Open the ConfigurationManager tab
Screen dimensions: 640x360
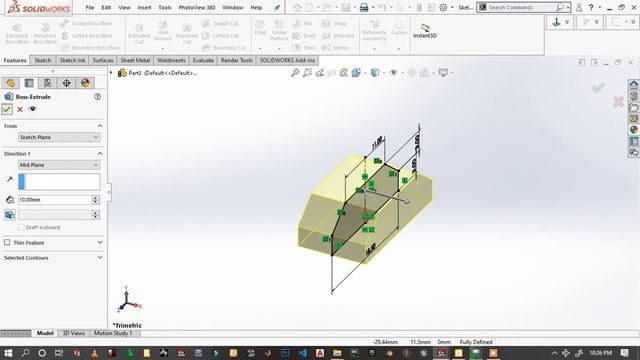coord(48,83)
